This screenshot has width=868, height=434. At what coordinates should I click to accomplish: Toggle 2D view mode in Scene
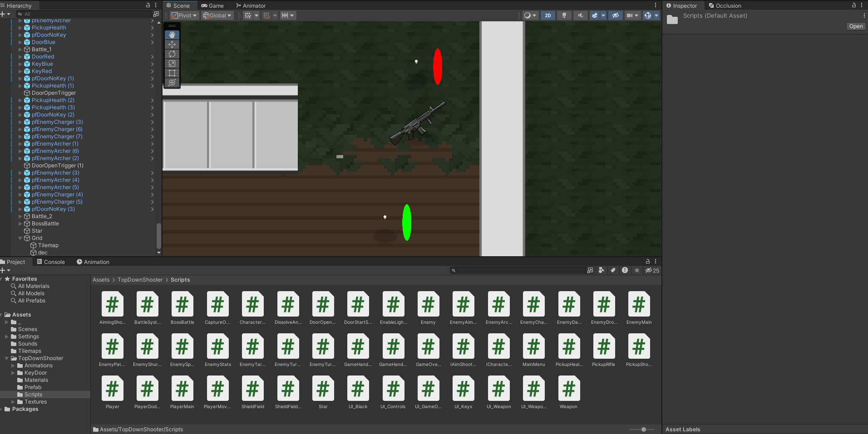(548, 15)
